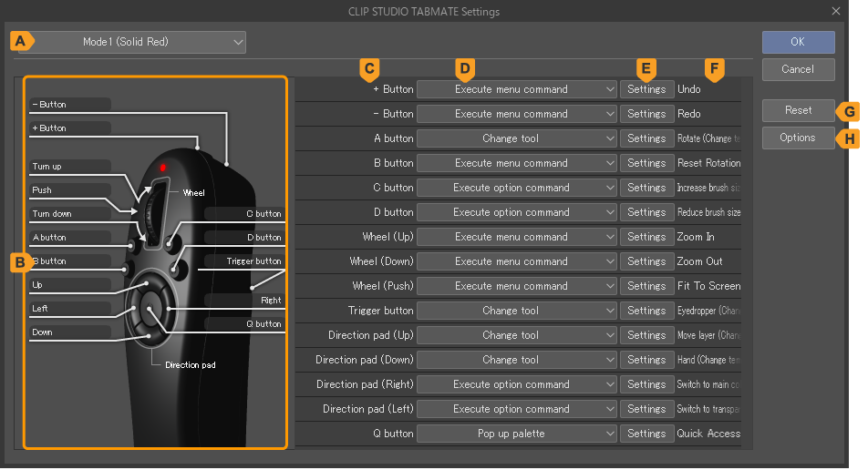Click Settings for the + Button row
The image size is (868, 470).
646,89
